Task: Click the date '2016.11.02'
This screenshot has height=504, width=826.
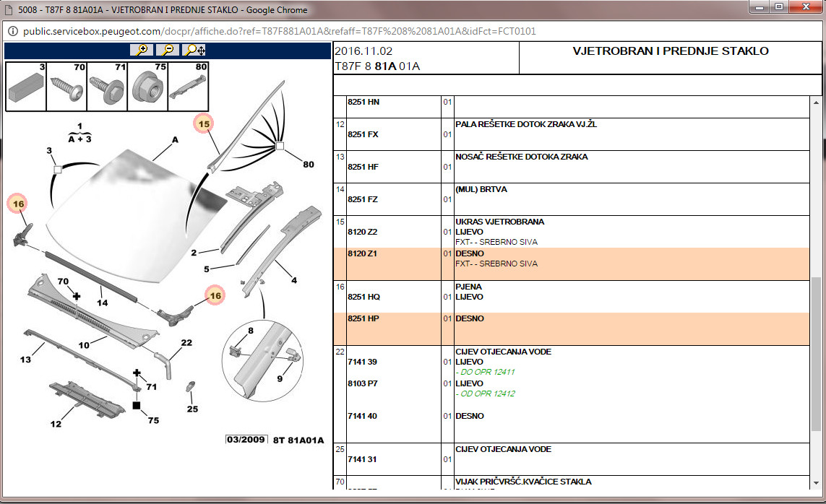Action: 363,51
